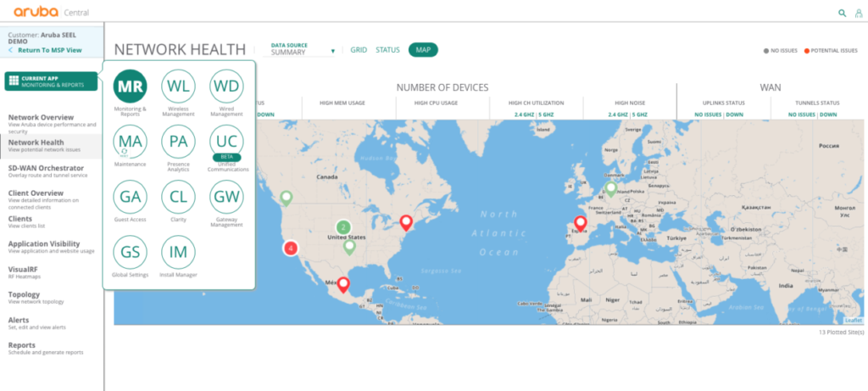The image size is (868, 391).
Task: Launch PA Presence Analytics app
Action: coord(179,141)
